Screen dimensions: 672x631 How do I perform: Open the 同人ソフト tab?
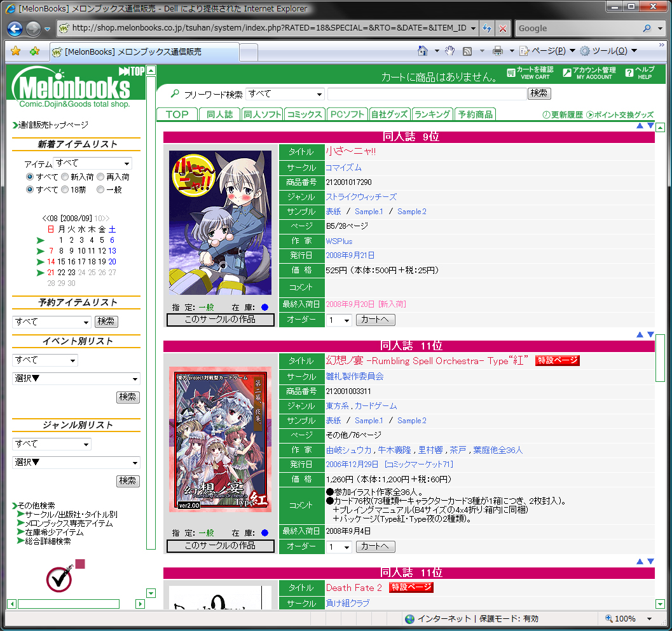[x=263, y=114]
